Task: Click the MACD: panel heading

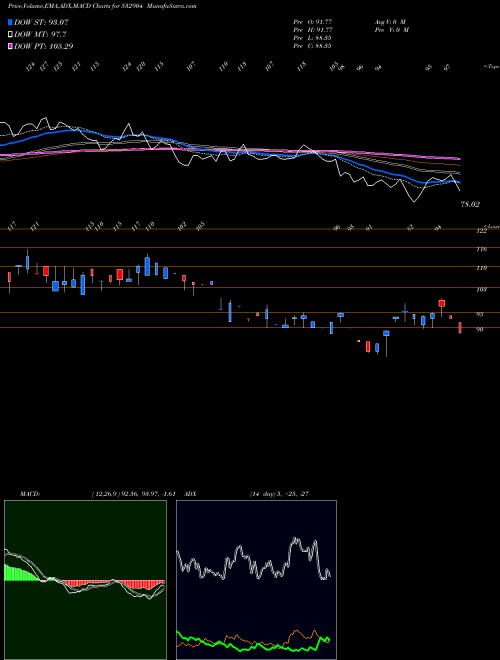Action: tap(30, 494)
